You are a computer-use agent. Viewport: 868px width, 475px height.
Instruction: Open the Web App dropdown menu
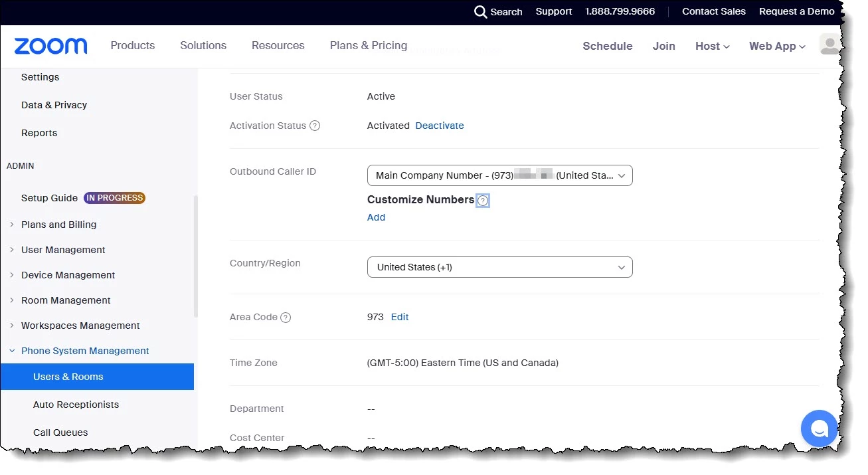(x=777, y=46)
